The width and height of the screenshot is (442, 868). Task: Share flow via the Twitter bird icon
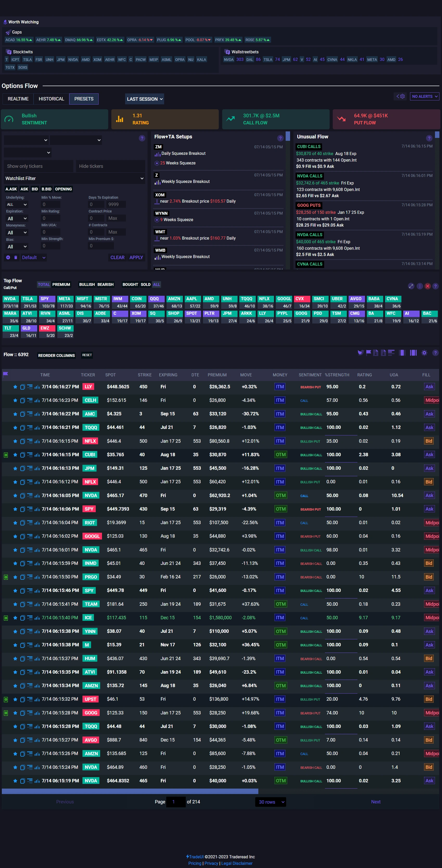pyautogui.click(x=361, y=353)
